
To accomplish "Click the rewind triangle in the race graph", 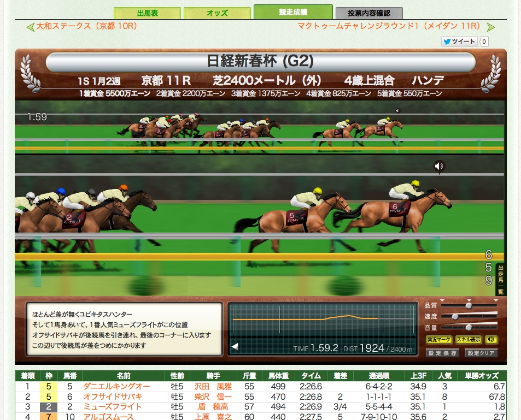I will coord(235,347).
